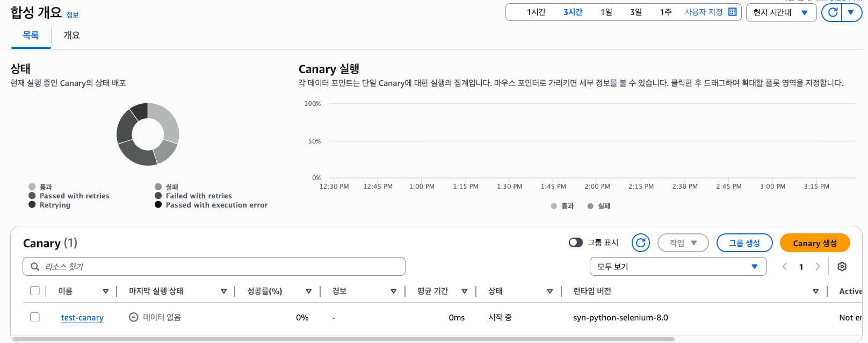Click the search magnifier icon

[35, 267]
